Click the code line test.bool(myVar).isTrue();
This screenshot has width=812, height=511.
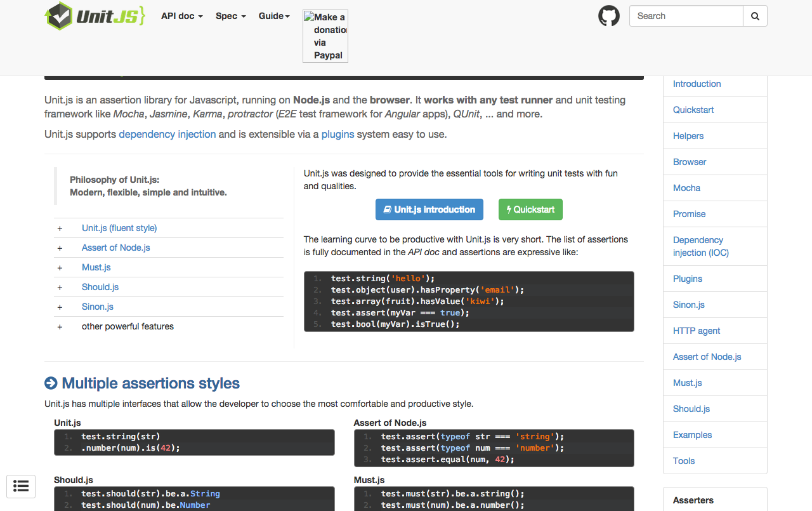click(395, 324)
